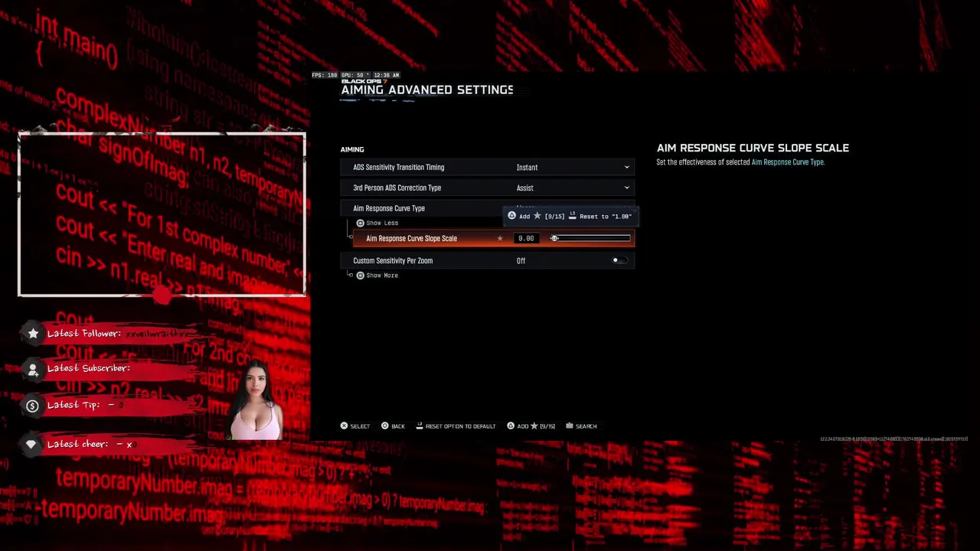
Task: Click the Assist value text
Action: click(x=524, y=187)
